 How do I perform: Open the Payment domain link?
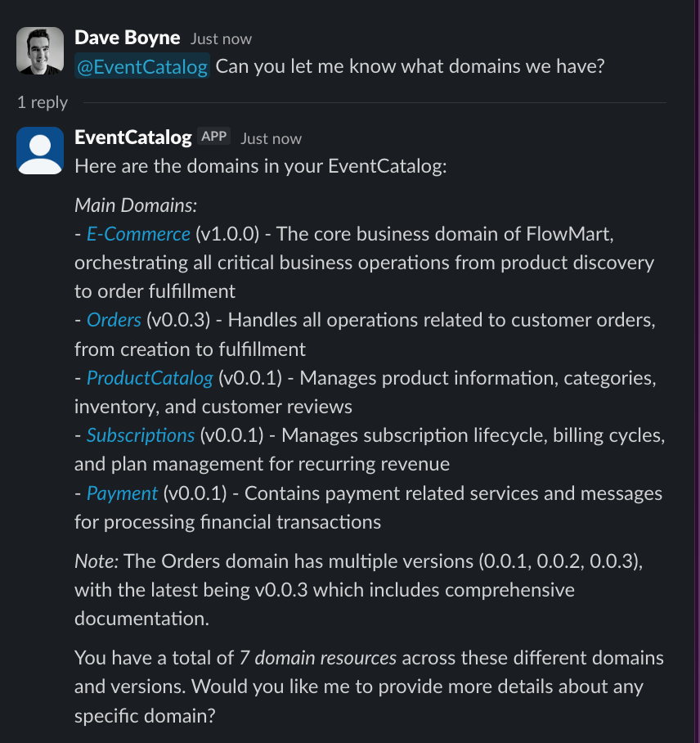[x=122, y=493]
